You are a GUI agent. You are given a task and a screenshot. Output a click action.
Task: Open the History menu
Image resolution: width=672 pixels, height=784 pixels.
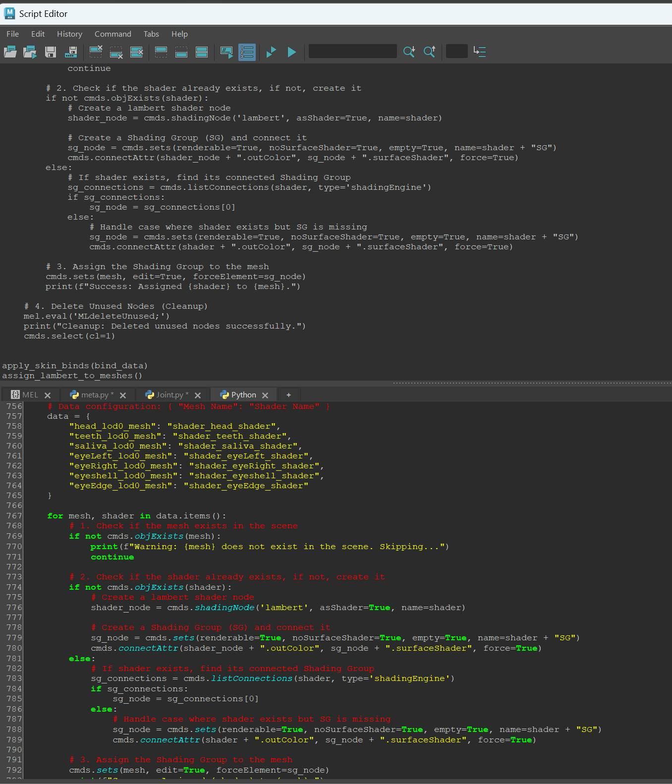tap(69, 34)
